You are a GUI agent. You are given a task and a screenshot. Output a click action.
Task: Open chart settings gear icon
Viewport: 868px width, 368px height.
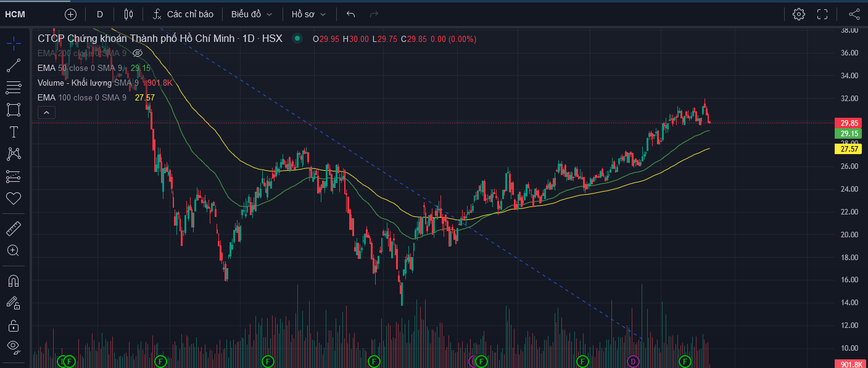(x=799, y=14)
